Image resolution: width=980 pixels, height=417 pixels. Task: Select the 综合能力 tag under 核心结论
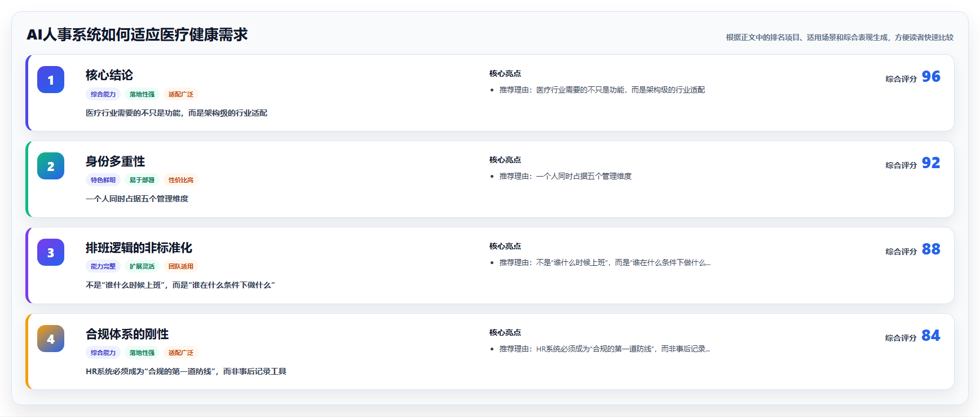click(x=103, y=94)
